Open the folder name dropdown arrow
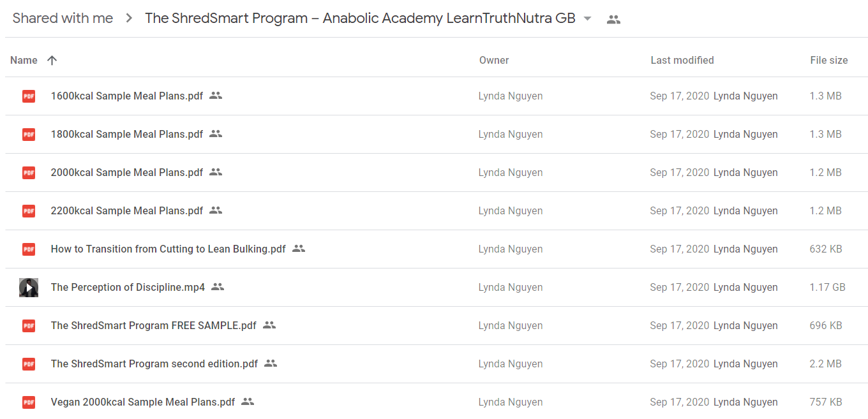The width and height of the screenshot is (868, 419). click(x=588, y=18)
